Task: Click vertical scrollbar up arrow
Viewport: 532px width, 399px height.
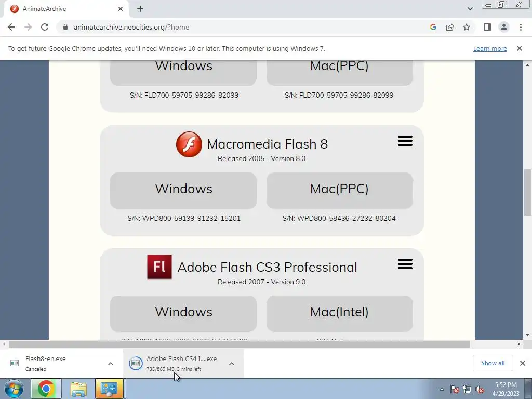Action: click(x=527, y=65)
